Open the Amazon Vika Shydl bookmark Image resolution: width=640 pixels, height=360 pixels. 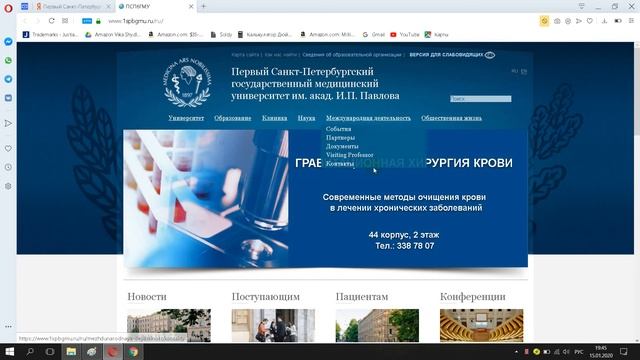tap(113, 35)
